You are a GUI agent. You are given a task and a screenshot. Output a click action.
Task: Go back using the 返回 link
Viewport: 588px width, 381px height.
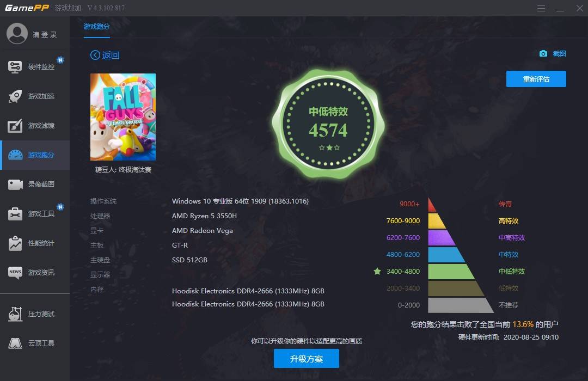105,55
